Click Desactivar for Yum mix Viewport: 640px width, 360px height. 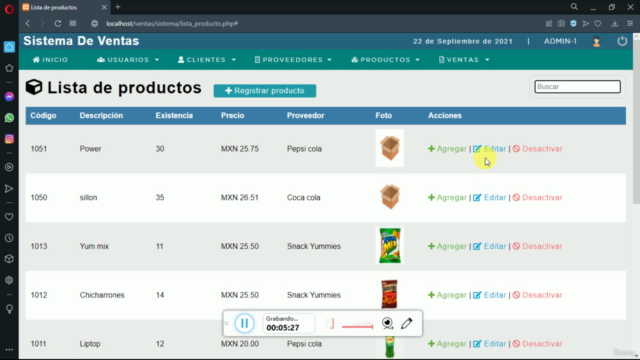pyautogui.click(x=537, y=246)
